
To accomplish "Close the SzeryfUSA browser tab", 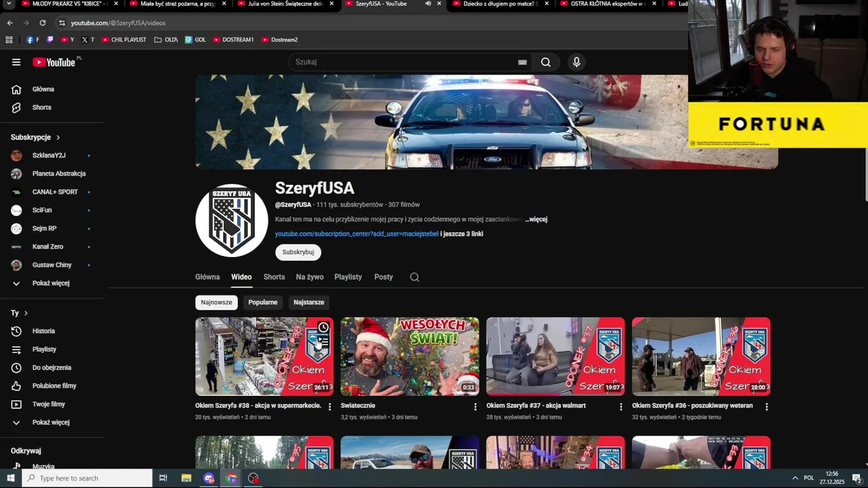I will [439, 3].
